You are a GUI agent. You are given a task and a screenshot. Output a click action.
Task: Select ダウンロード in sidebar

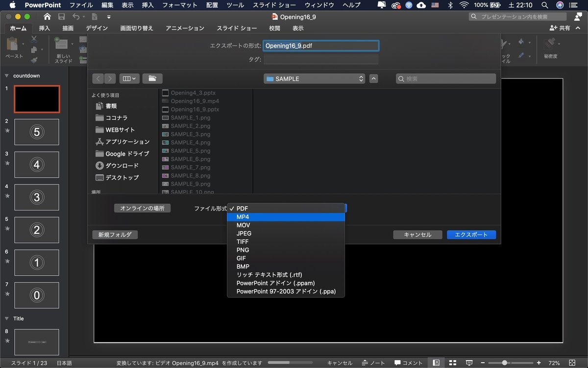(117, 165)
